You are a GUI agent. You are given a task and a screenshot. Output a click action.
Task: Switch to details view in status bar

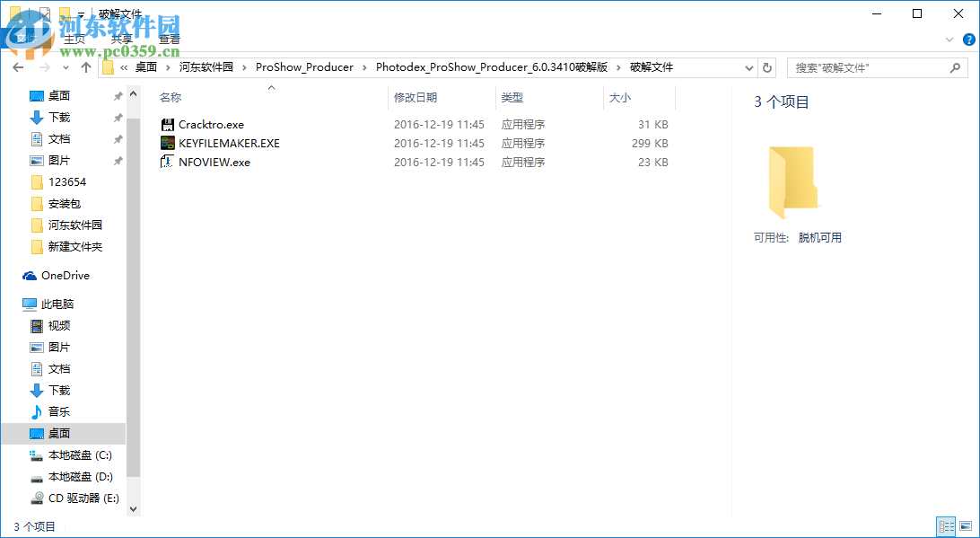pyautogui.click(x=946, y=526)
